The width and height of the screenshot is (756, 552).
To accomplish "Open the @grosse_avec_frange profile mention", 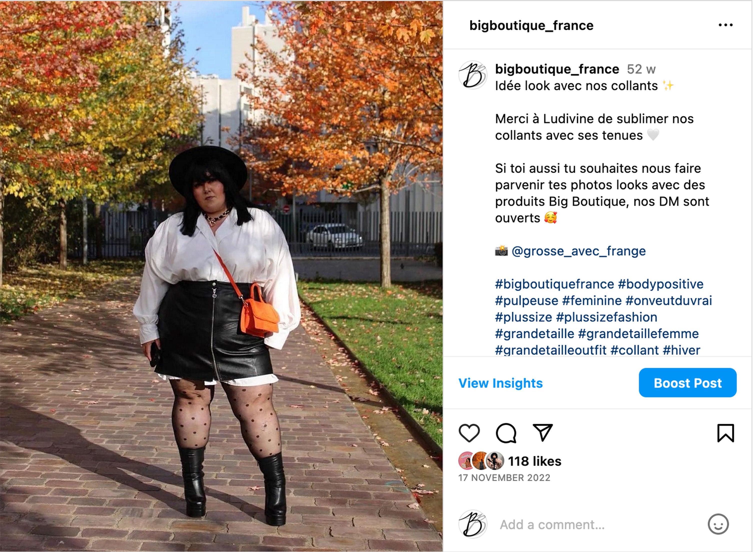I will (578, 251).
